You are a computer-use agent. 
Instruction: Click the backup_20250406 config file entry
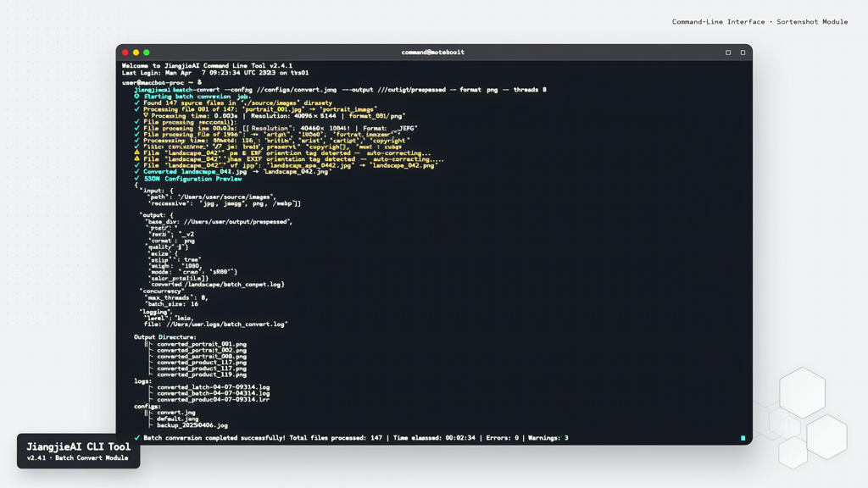(x=192, y=425)
